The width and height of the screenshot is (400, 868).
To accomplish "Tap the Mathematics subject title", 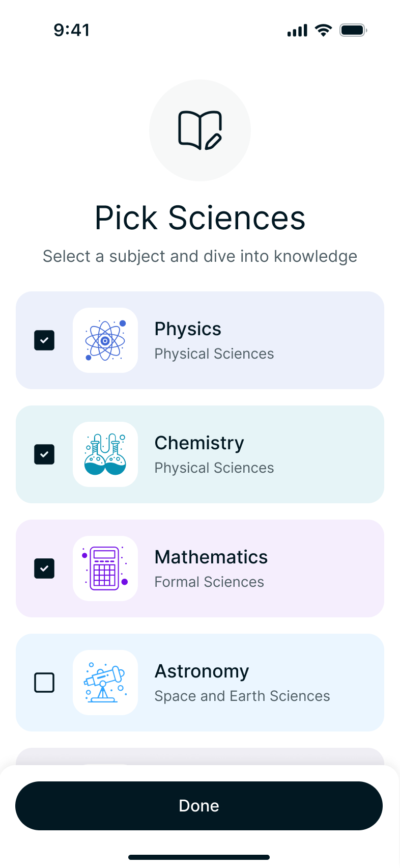I will [x=211, y=557].
